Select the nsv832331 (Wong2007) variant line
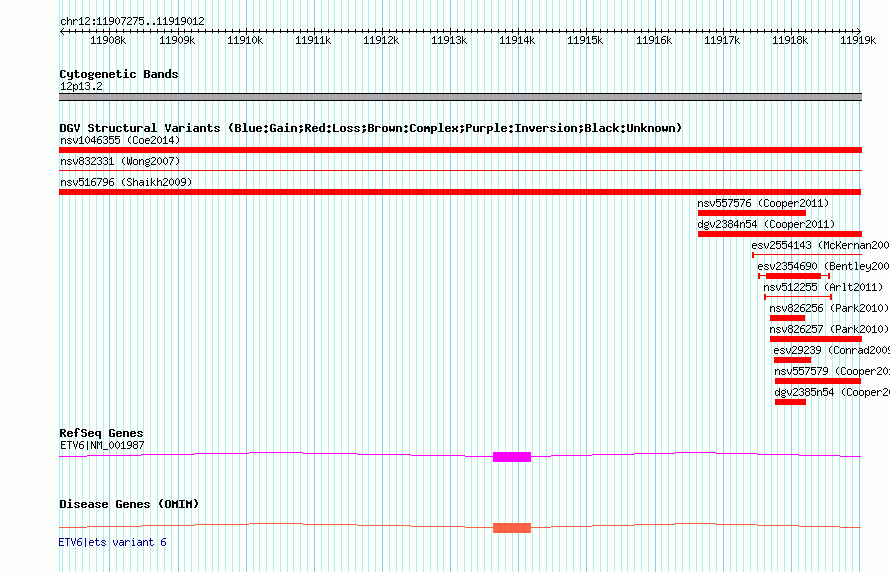Viewport: 890px width, 572px height. (460, 170)
